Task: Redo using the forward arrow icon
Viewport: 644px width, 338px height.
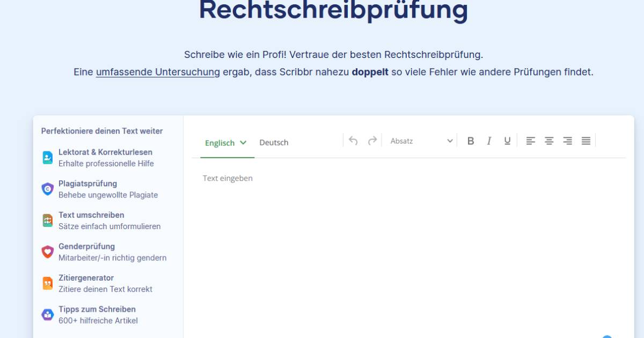Action: [x=372, y=141]
